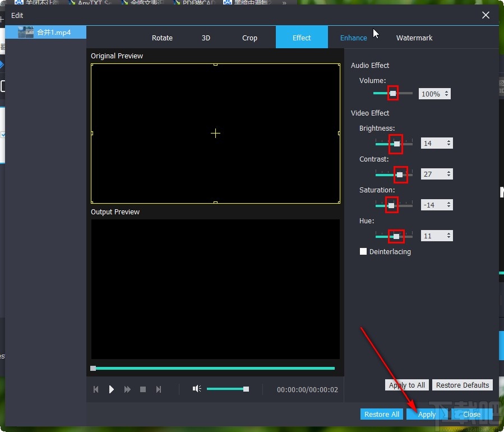Play the video preview
504x432 pixels.
[x=111, y=389]
